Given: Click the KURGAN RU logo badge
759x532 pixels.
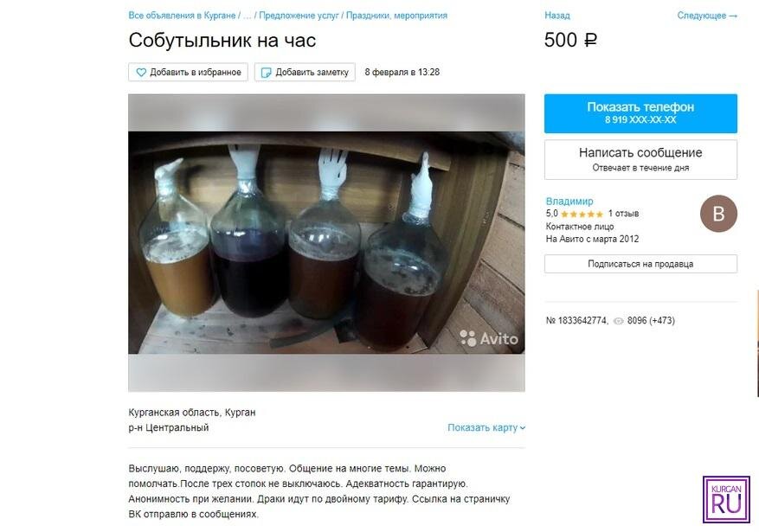Looking at the screenshot, I should (x=726, y=500).
